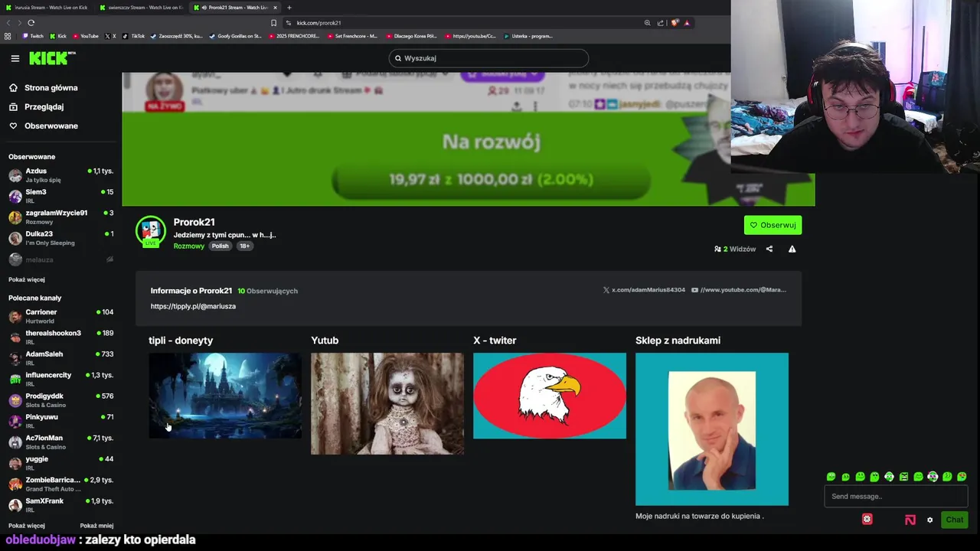Open the youtube.com/@Mara... channel link
Screen dimensions: 980x551
pyautogui.click(x=739, y=290)
